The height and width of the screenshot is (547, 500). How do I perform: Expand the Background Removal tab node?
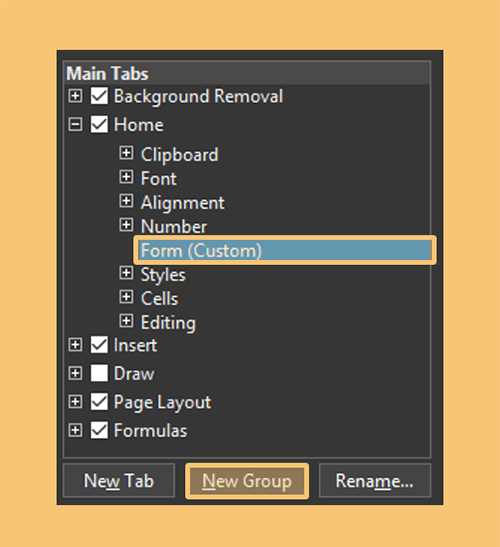point(75,96)
